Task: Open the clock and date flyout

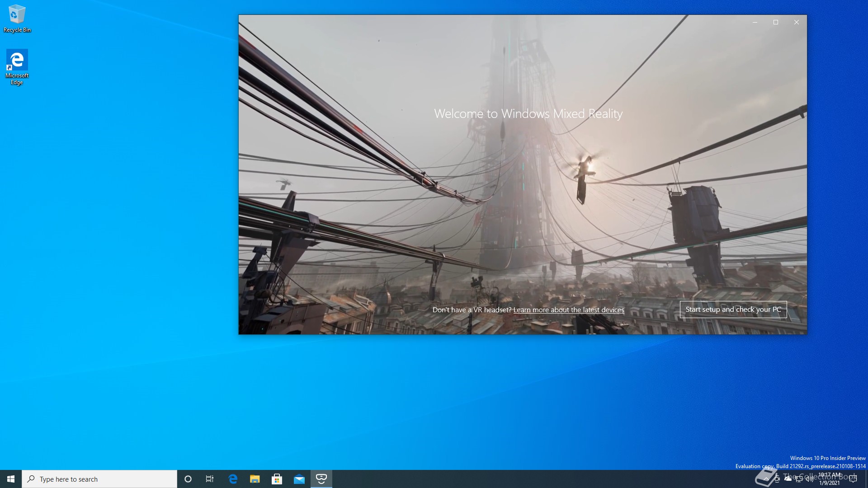Action: click(x=830, y=479)
